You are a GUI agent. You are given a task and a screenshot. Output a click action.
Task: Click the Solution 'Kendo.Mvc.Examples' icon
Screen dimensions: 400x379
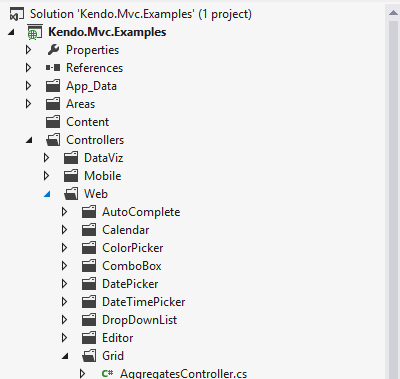click(17, 14)
